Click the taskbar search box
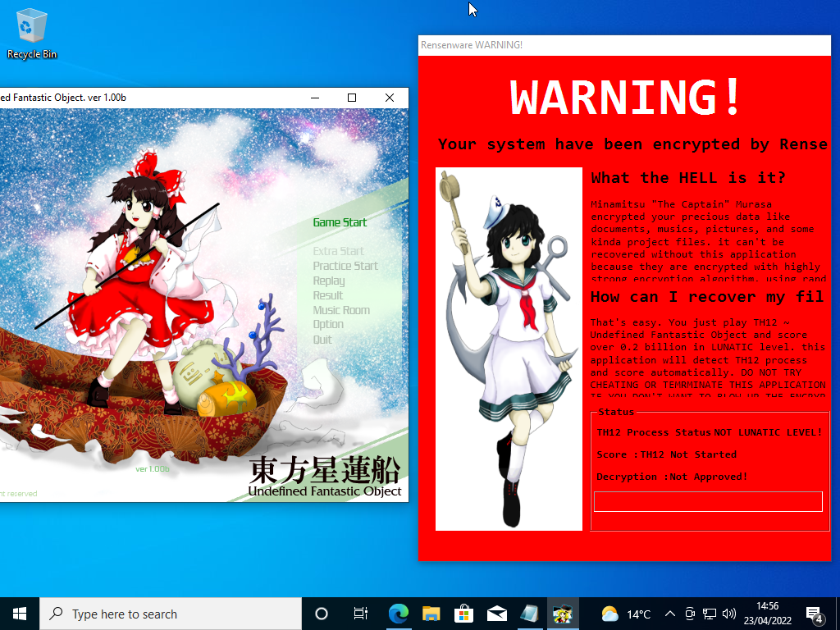This screenshot has width=840, height=630. pos(164,613)
